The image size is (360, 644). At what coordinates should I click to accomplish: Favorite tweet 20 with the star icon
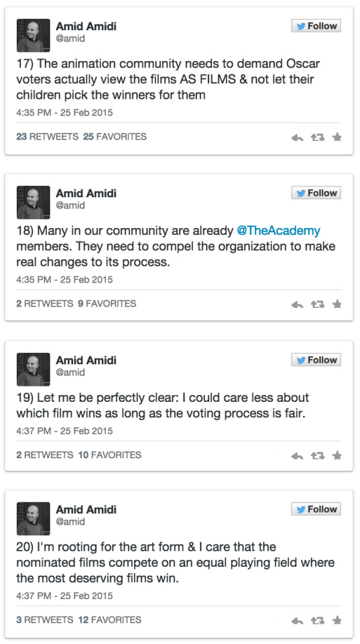point(337,620)
